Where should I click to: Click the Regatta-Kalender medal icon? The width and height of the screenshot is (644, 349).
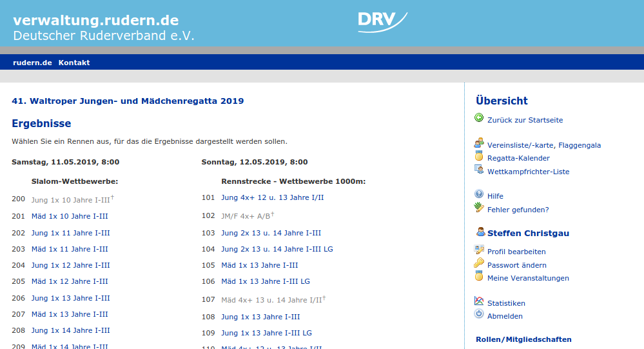tap(479, 157)
